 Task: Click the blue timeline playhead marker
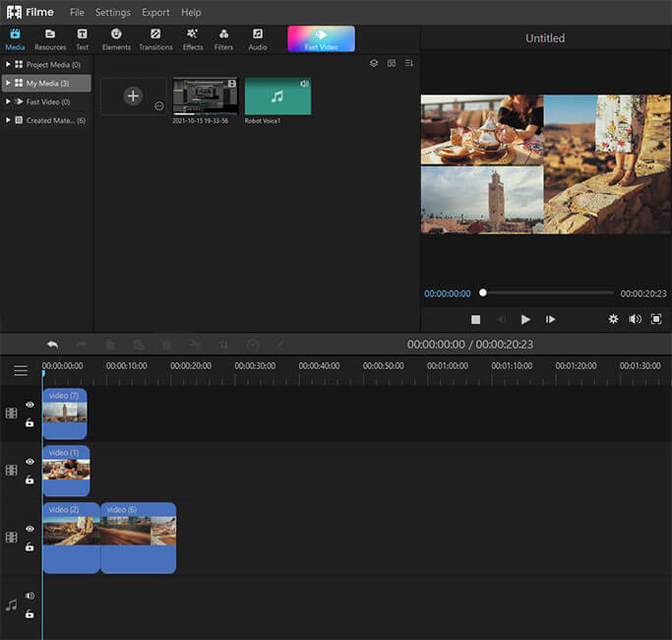click(x=43, y=374)
